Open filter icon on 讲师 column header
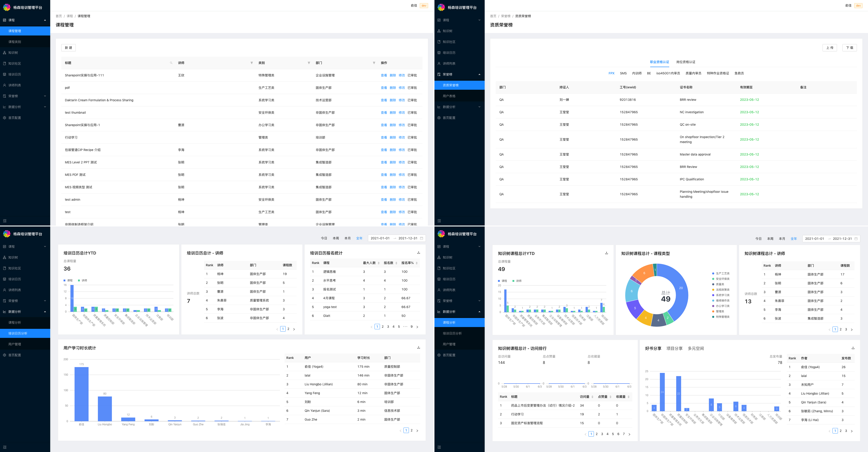The image size is (868, 452). click(x=252, y=63)
